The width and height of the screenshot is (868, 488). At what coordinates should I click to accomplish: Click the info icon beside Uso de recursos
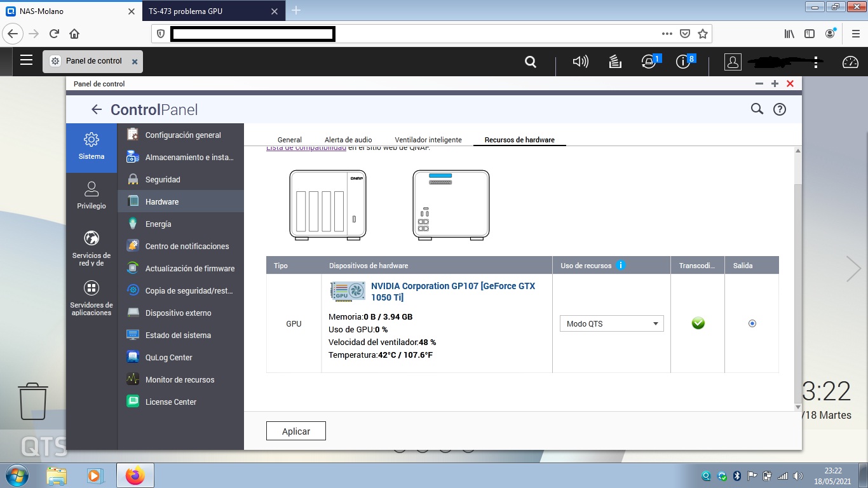pyautogui.click(x=621, y=266)
